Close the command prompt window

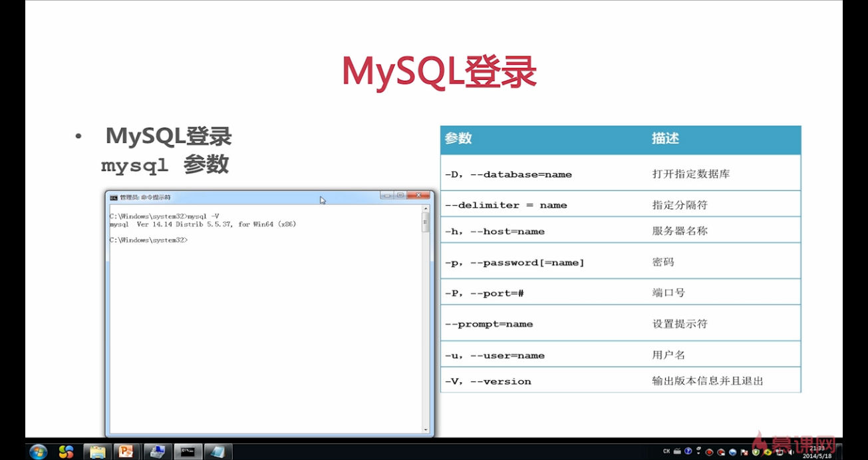[x=418, y=196]
